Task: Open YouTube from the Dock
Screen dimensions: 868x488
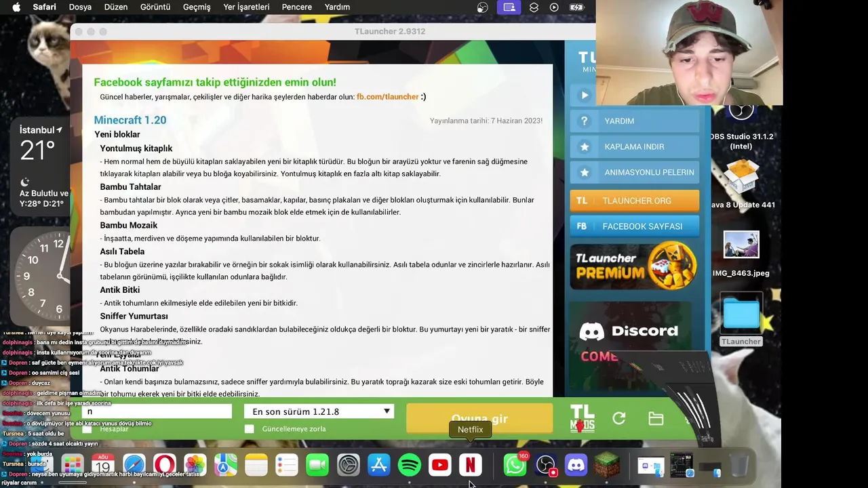Action: point(439,465)
